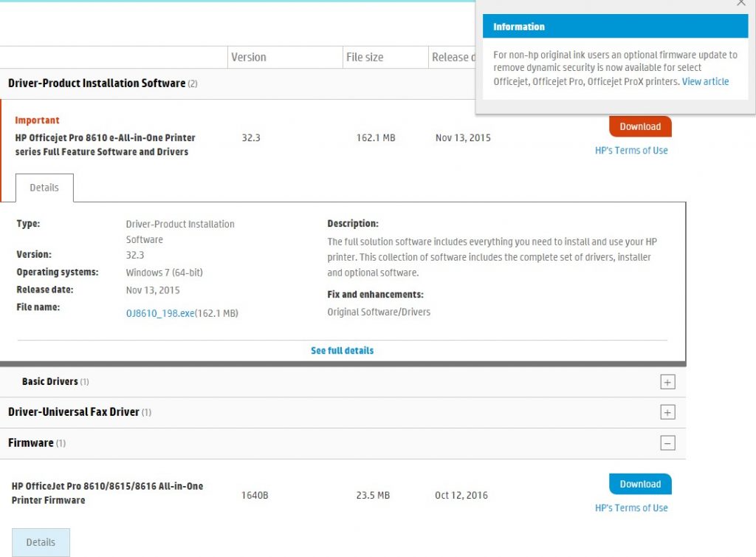Open HP's Terms of Use under orange Download
The image size is (756, 557).
point(631,151)
